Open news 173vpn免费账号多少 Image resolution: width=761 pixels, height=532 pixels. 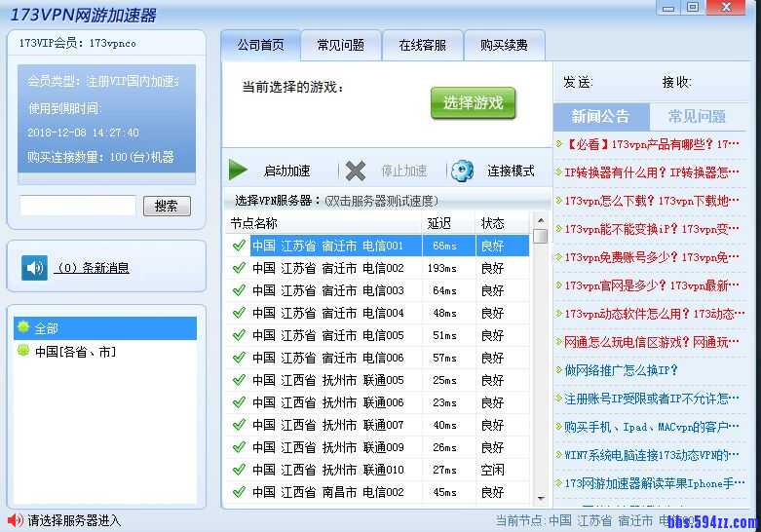(x=651, y=257)
